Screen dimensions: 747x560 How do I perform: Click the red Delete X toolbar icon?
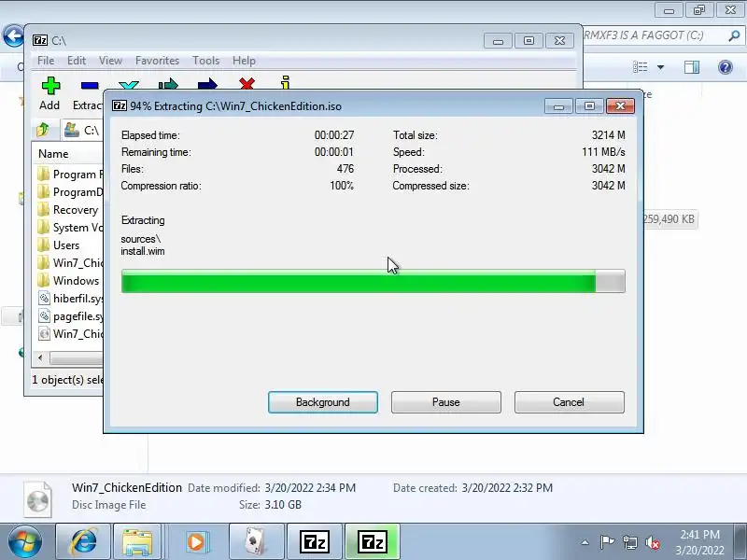coord(247,84)
